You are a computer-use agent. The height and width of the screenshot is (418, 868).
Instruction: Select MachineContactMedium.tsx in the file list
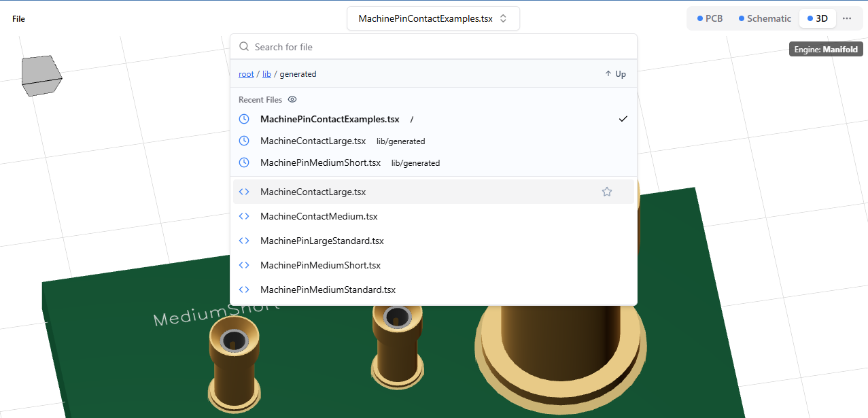pyautogui.click(x=434, y=216)
